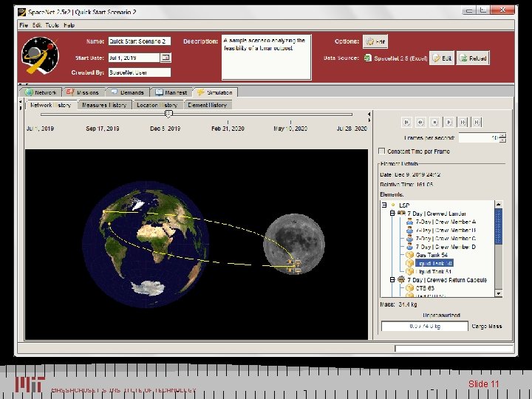The image size is (532, 399).
Task: Jump to end with skip-to-end icon
Action: tap(476, 121)
